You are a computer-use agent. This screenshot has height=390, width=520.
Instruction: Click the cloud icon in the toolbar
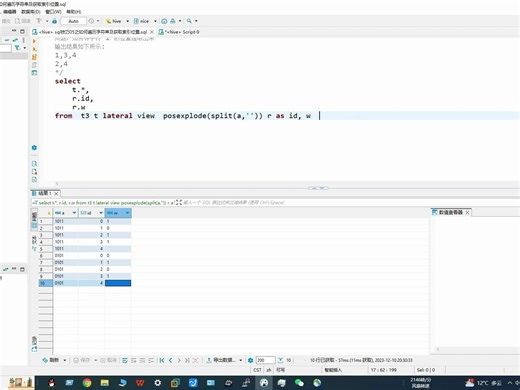(164, 21)
